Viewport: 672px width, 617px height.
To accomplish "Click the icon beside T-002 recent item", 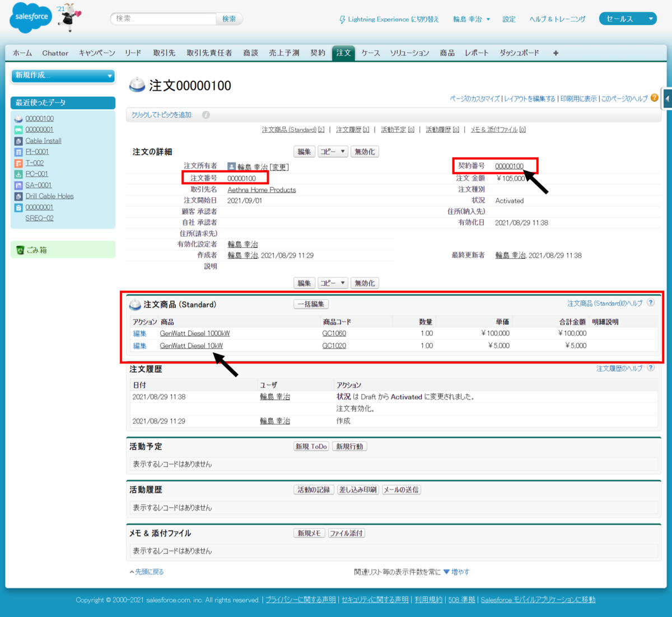I will [x=18, y=163].
